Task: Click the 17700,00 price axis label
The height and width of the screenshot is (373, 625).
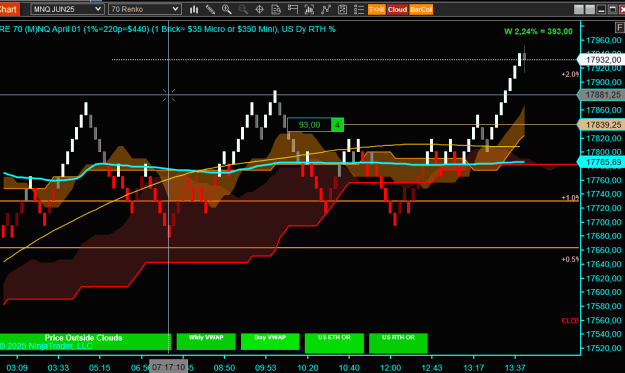Action: [x=604, y=222]
